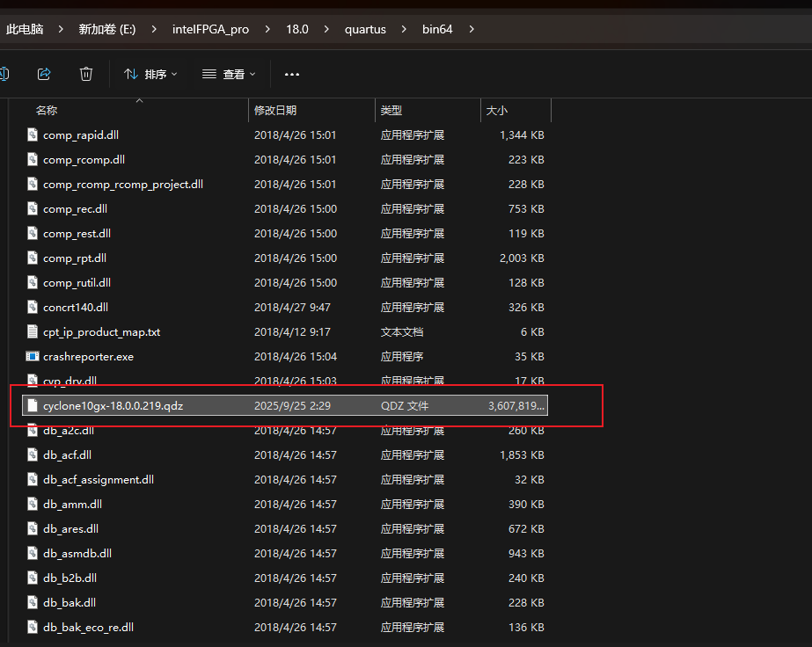Click the quartus breadcrumb segment
Viewport: 812px width, 647px height.
click(365, 29)
